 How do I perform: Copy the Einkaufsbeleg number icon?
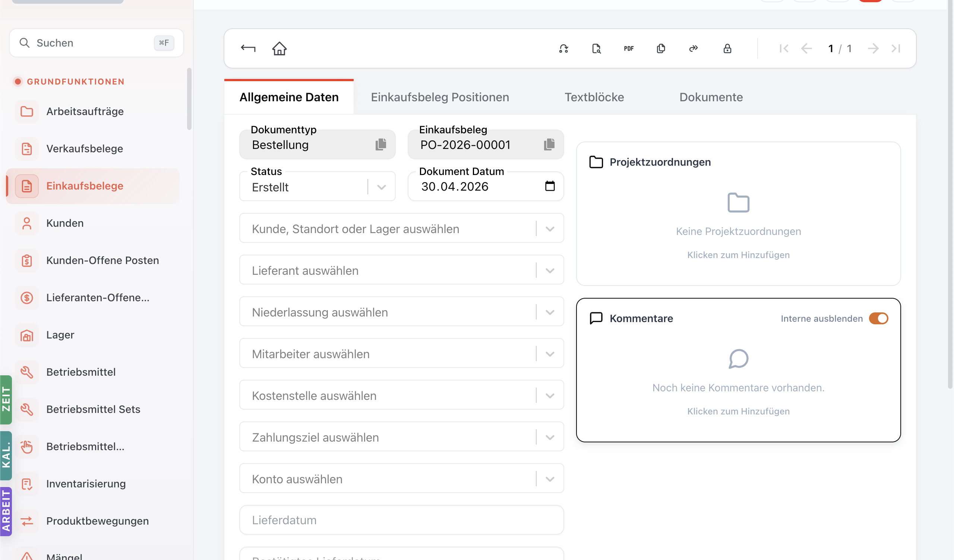[x=549, y=144]
